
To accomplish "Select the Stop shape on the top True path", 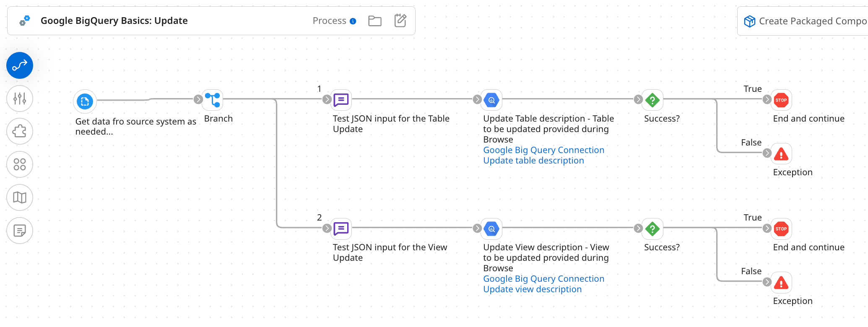I will 781,100.
